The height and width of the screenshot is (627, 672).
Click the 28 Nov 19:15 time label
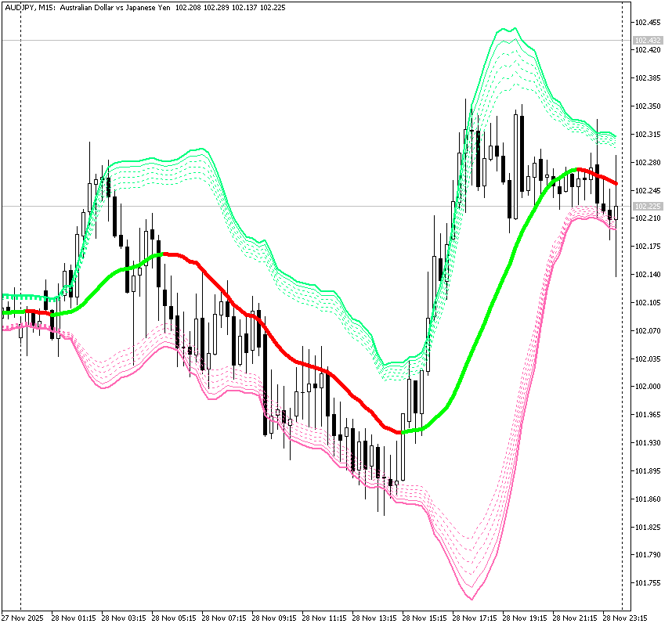click(x=525, y=618)
